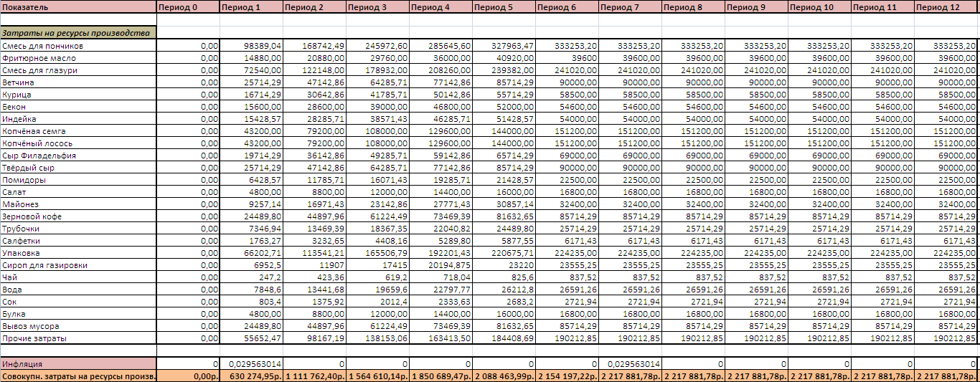
Task: Select Сок Период 3 value 2012,4
Action: point(377,302)
